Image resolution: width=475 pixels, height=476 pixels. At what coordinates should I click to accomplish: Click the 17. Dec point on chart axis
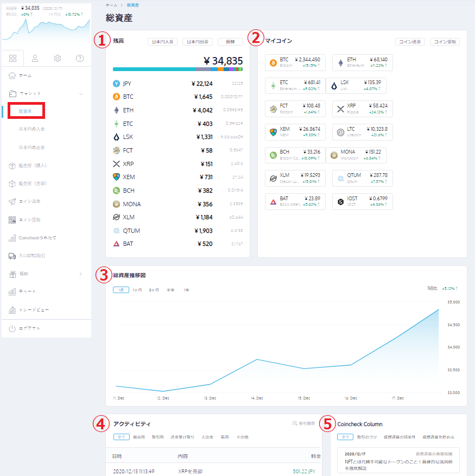coord(397,398)
